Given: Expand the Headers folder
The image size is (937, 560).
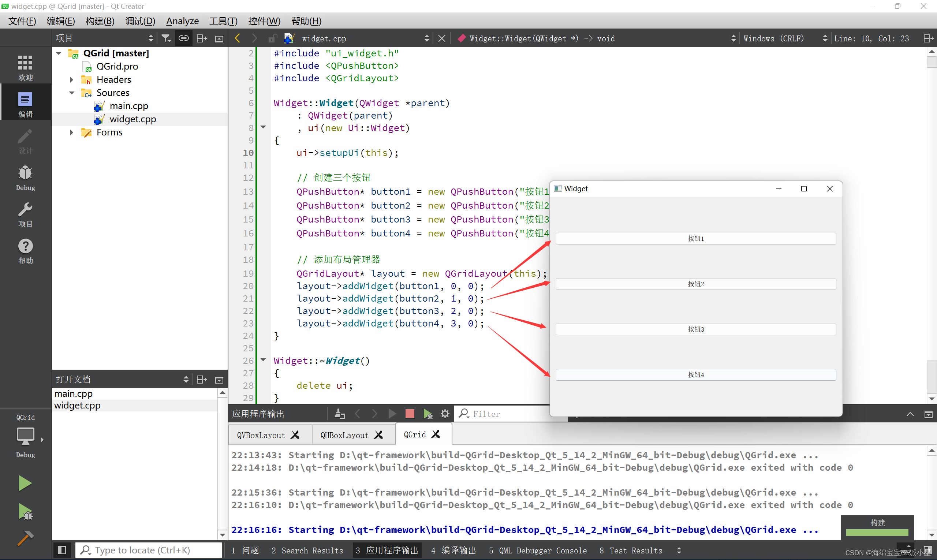Looking at the screenshot, I should [72, 80].
